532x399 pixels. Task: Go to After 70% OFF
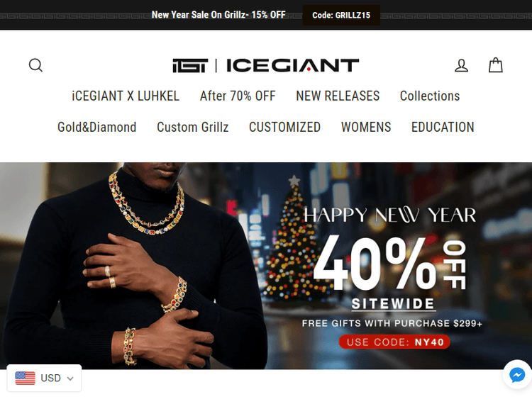tap(238, 96)
